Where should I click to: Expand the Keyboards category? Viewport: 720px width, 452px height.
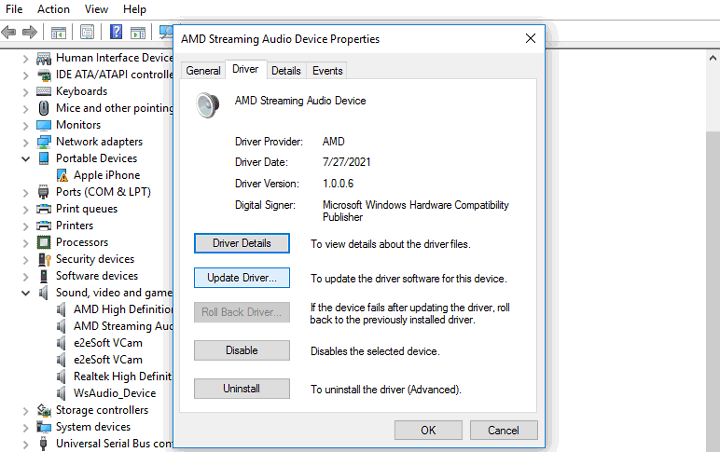point(26,91)
